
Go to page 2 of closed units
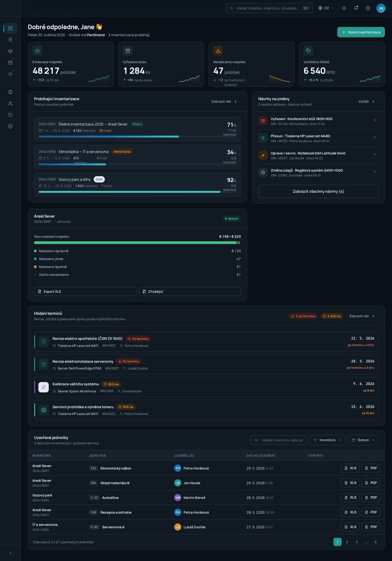click(x=347, y=542)
